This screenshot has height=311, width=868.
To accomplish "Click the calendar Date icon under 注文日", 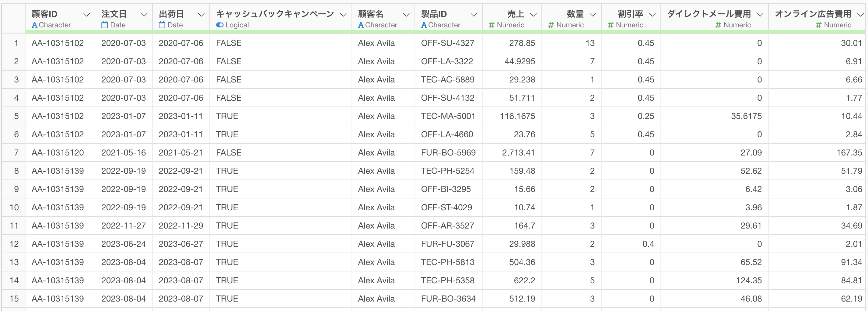I will (105, 25).
